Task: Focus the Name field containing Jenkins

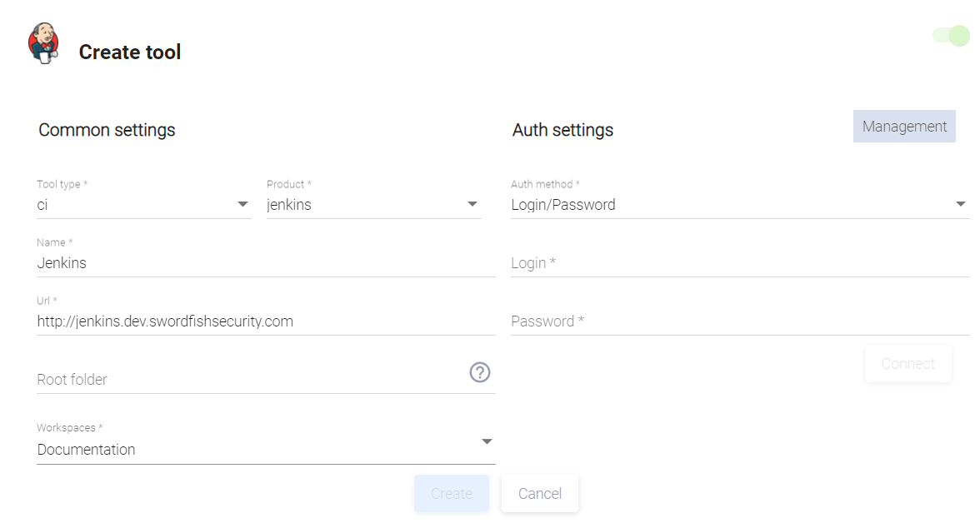Action: [x=265, y=263]
